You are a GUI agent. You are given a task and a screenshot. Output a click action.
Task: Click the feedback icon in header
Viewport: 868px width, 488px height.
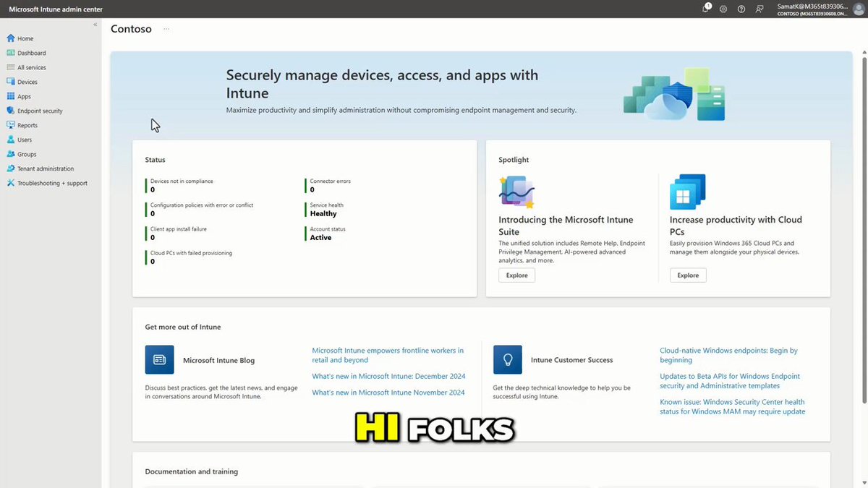(759, 9)
